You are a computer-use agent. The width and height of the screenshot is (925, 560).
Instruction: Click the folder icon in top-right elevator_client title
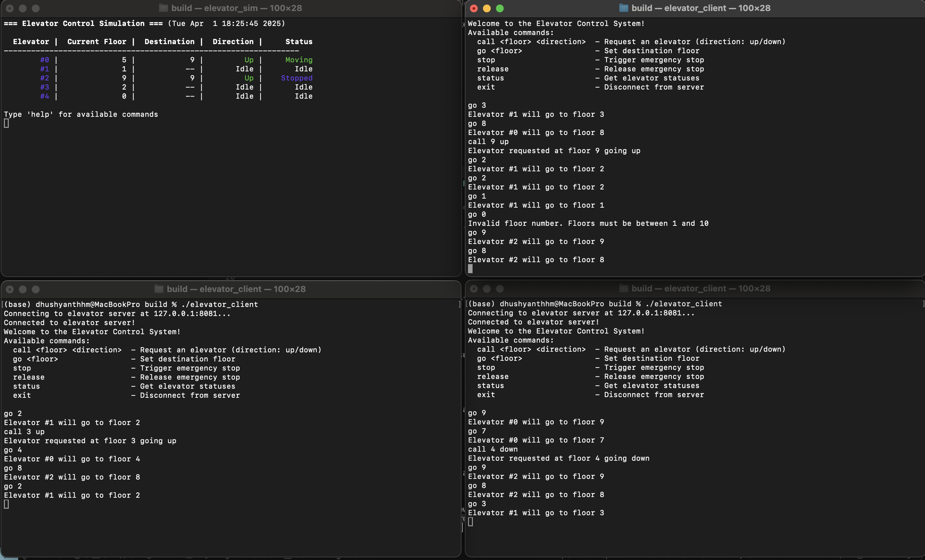click(623, 8)
